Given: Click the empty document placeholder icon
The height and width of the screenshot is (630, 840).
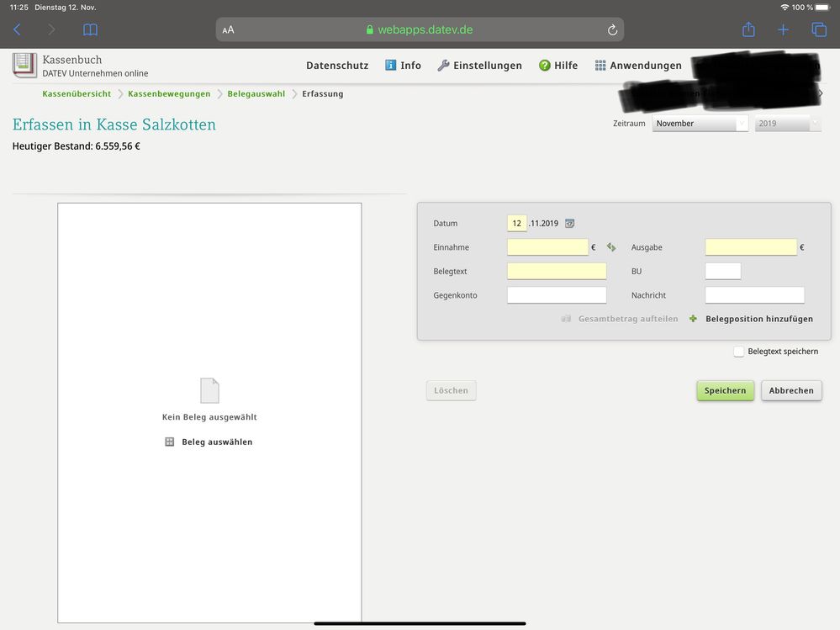Looking at the screenshot, I should coord(209,390).
